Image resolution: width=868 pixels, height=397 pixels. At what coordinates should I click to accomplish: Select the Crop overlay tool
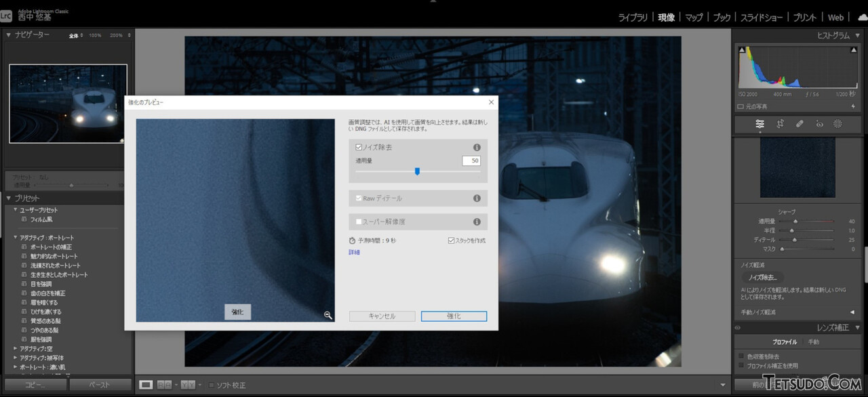pos(780,124)
